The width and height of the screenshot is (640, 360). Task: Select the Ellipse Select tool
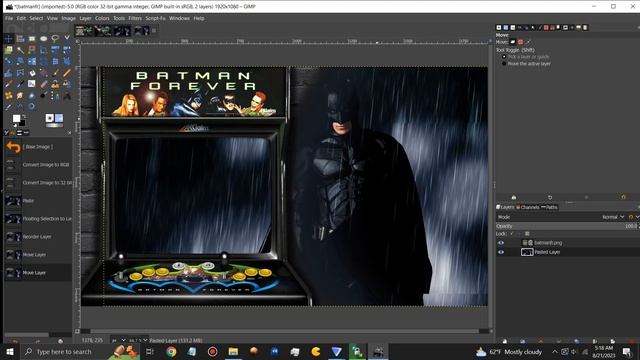click(43, 38)
